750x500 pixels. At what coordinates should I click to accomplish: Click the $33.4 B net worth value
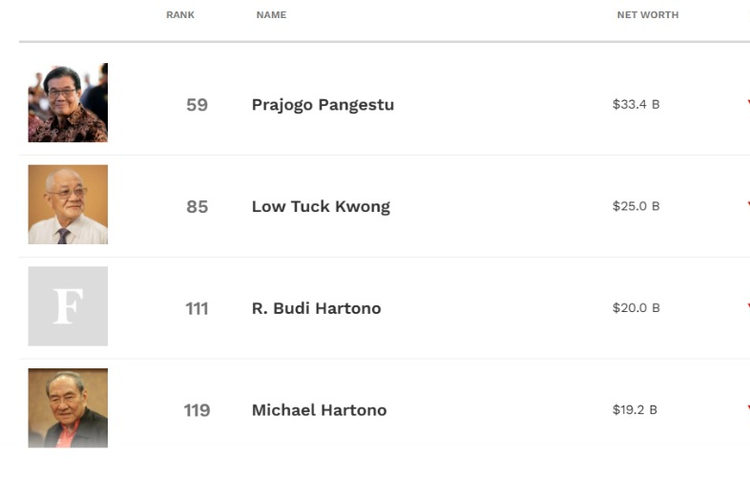click(x=636, y=104)
